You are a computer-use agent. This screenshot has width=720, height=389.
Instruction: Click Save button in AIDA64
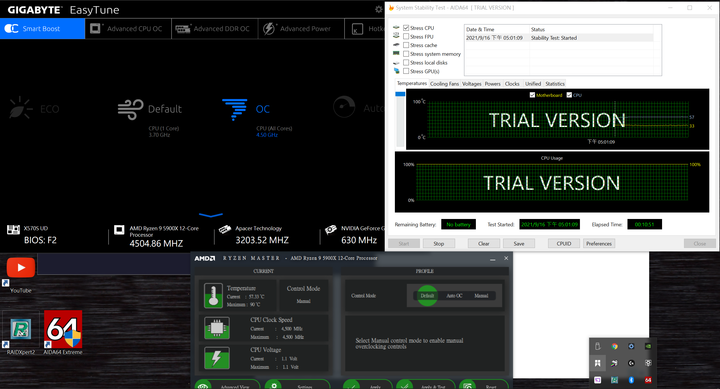pos(519,243)
